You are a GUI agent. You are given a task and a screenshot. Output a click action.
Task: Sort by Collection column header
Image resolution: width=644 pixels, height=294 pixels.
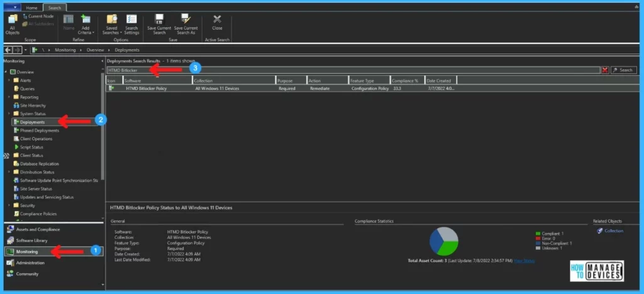234,81
